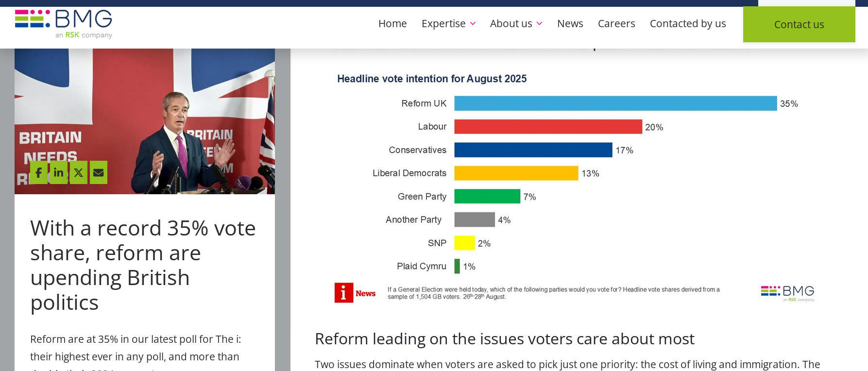Screen dimensions: 868x371
Task: Click the green Contact us button
Action: 799,24
